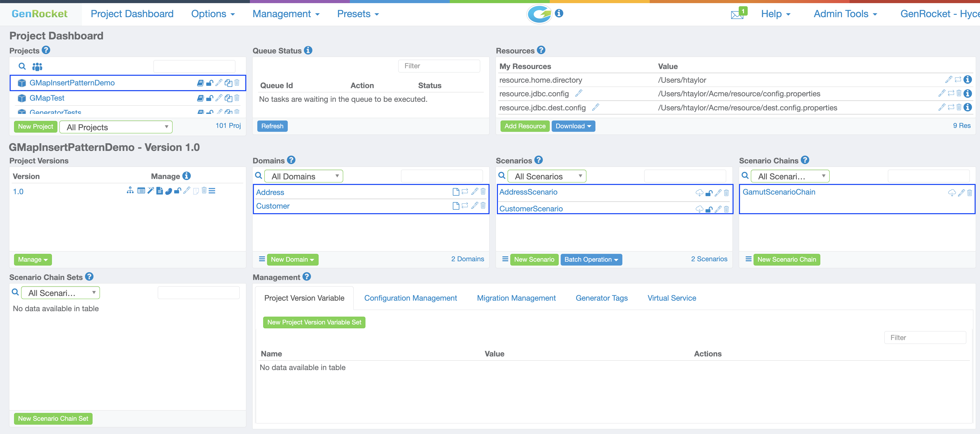Open the mail inbox envelope icon
The height and width of the screenshot is (434, 980).
coord(737,15)
